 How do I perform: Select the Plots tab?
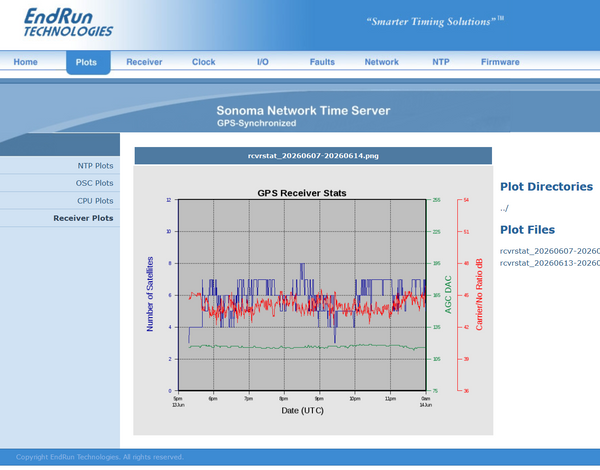coord(88,62)
